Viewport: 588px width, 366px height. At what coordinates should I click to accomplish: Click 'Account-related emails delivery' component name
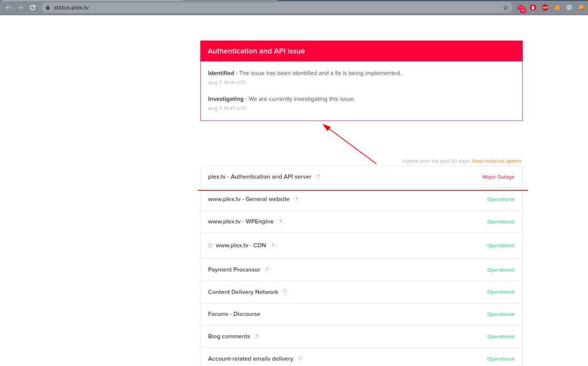pyautogui.click(x=251, y=359)
